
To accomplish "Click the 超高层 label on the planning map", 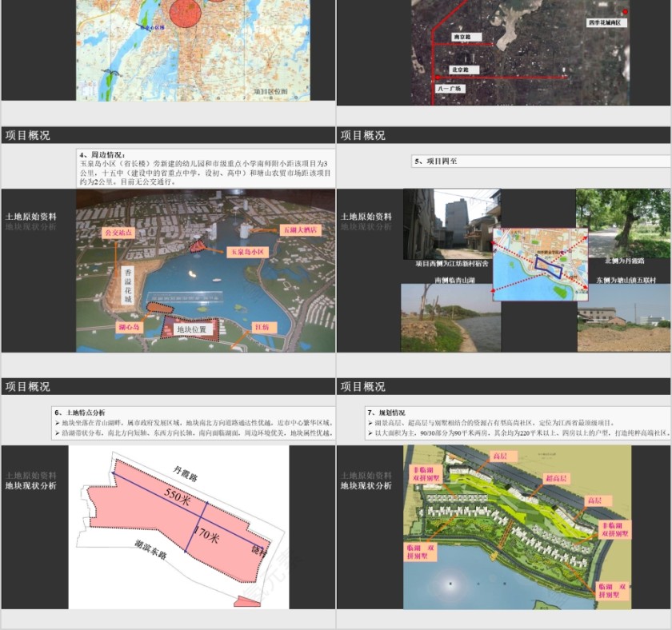I will pyautogui.click(x=554, y=478).
